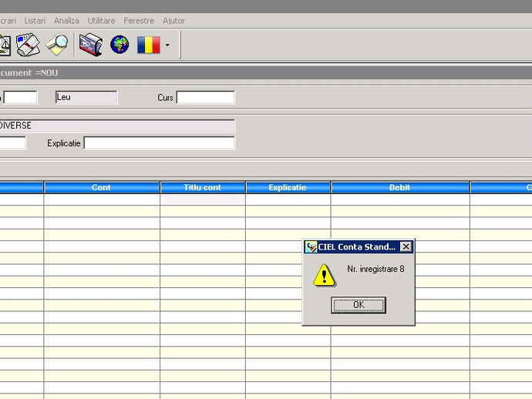The height and width of the screenshot is (399, 532).
Task: Click the Cont column header
Action: pos(102,187)
